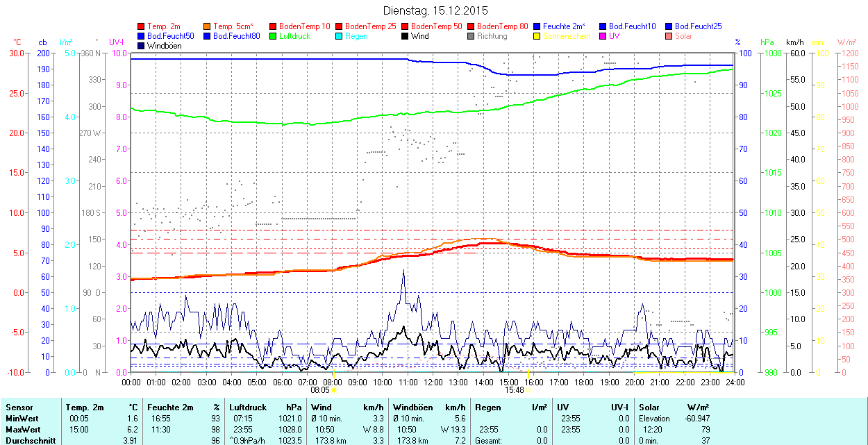Click the cyan Regen legend marker
868x445 pixels.
coord(340,36)
